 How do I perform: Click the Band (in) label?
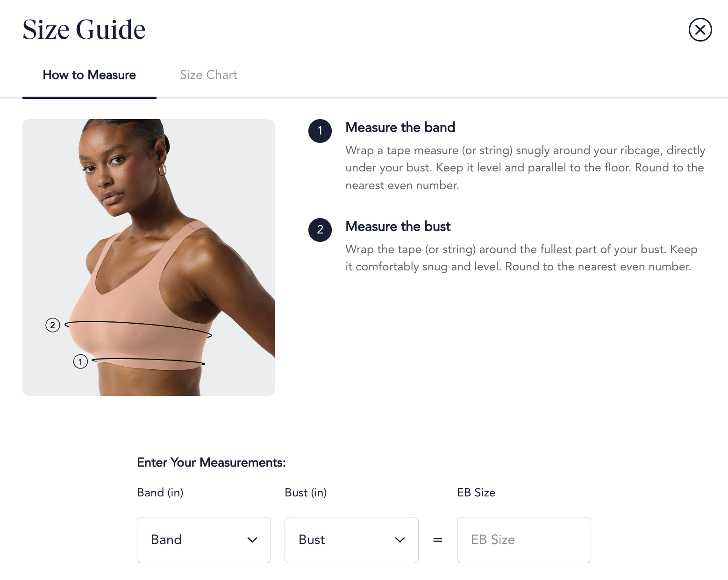tap(160, 493)
